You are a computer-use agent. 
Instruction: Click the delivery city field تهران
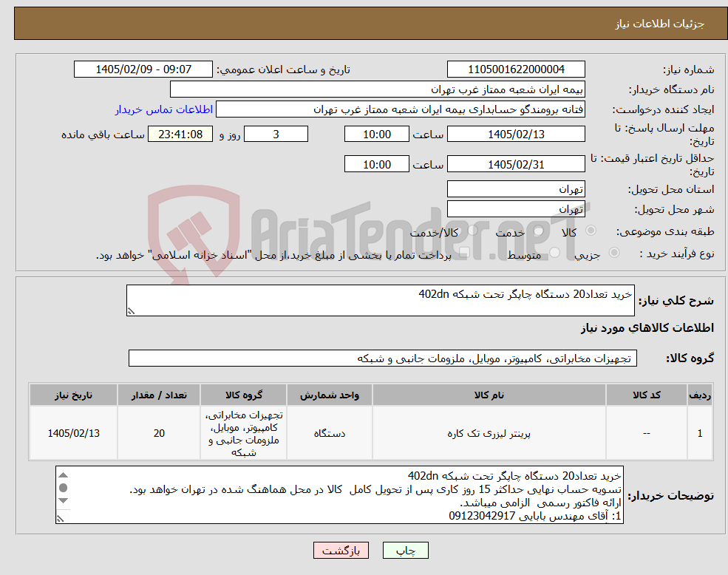tap(516, 209)
